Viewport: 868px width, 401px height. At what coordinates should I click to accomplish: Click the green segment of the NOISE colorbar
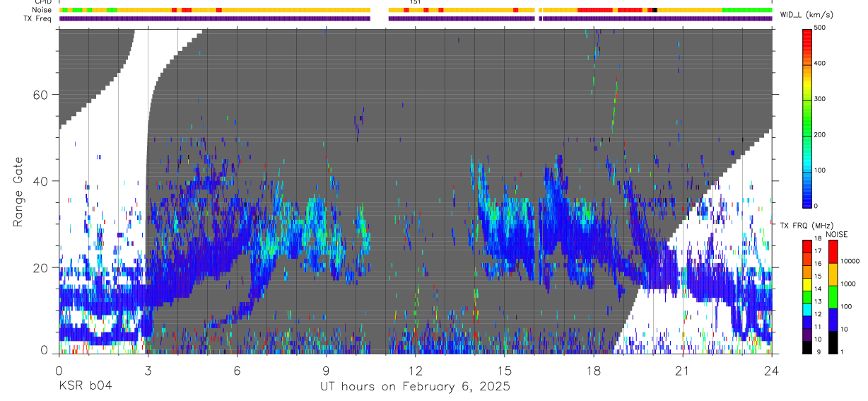coord(833,297)
